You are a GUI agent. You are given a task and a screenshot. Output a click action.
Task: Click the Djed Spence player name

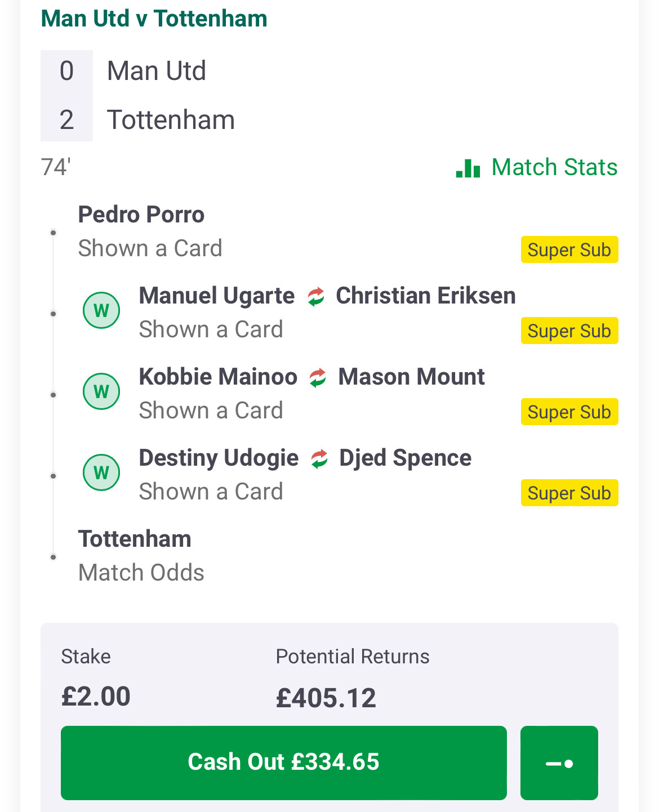[x=405, y=458]
